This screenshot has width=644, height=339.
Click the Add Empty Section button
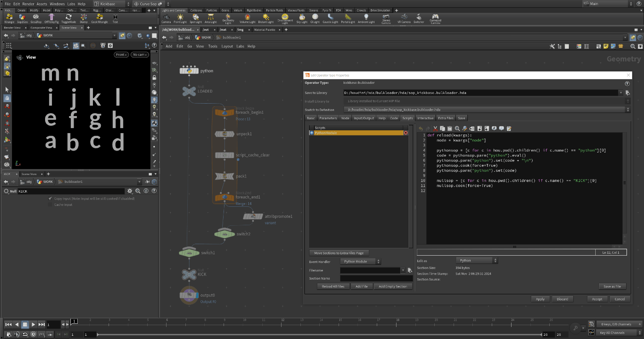(x=393, y=286)
